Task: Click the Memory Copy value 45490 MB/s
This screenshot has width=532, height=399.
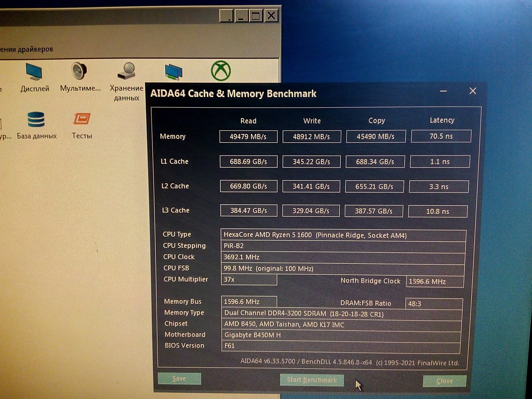Action: (x=376, y=136)
